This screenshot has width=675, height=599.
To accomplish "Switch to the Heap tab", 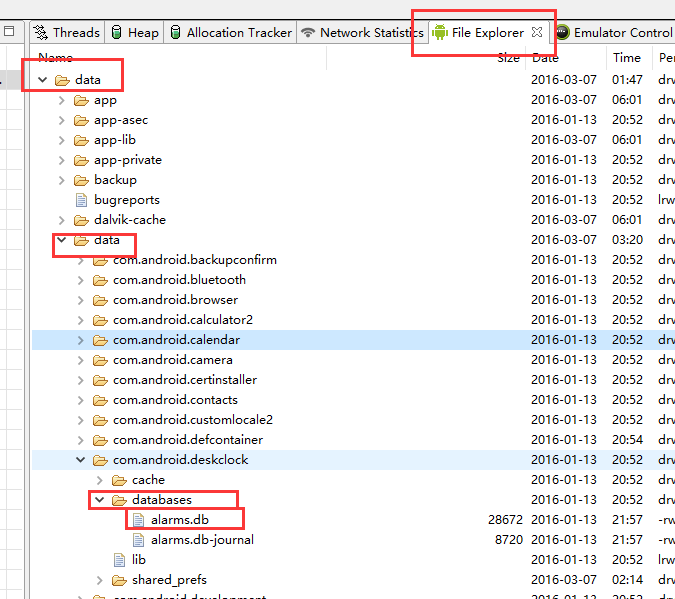I will pyautogui.click(x=134, y=32).
